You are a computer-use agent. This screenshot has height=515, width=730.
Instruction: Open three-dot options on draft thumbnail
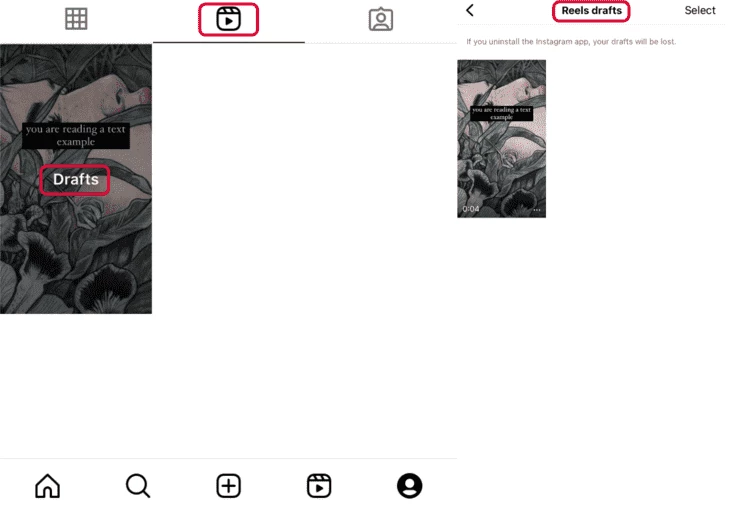coord(537,210)
